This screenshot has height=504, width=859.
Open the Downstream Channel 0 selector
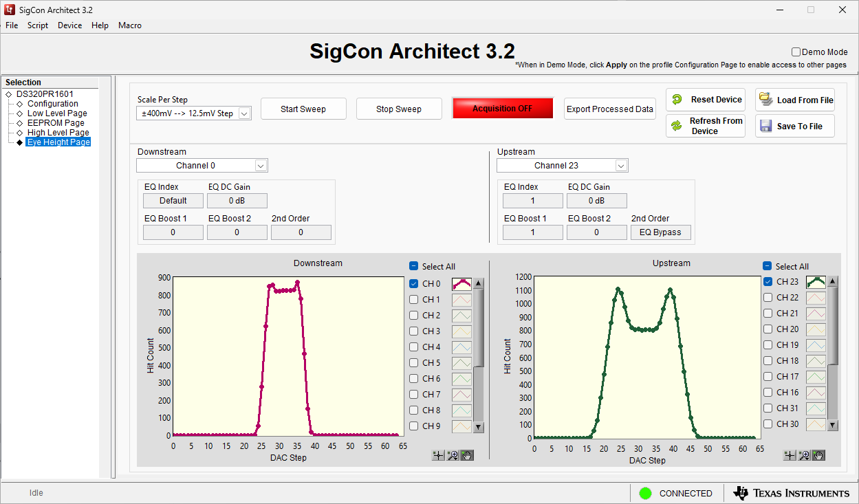pyautogui.click(x=261, y=165)
